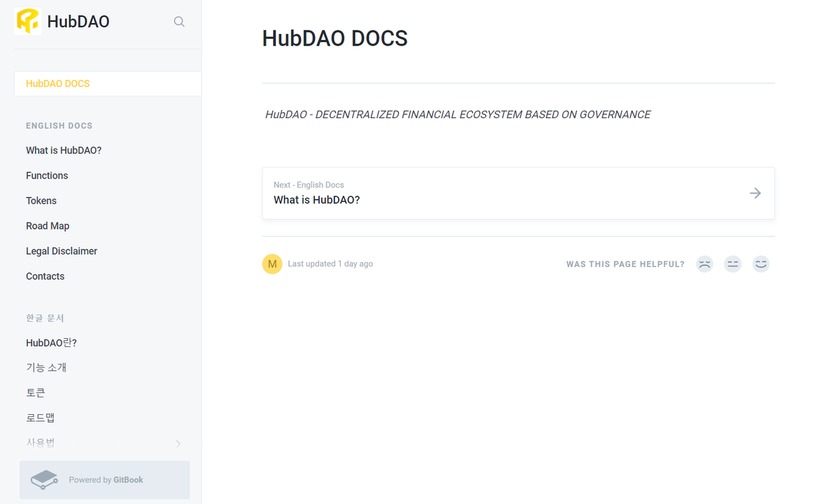Click WAS THIS PAGE HELPFUL? label
815x504 pixels.
(626, 264)
